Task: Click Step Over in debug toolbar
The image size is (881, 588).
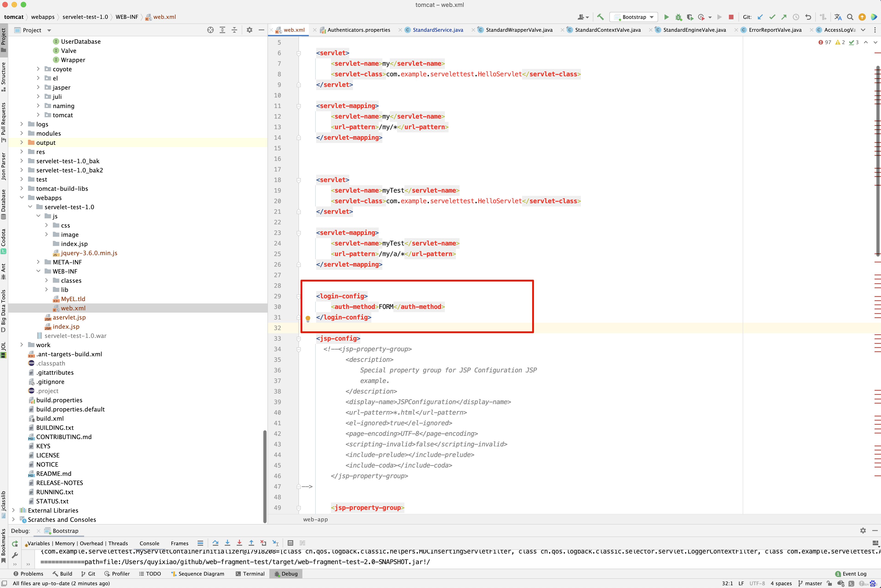Action: coord(215,543)
